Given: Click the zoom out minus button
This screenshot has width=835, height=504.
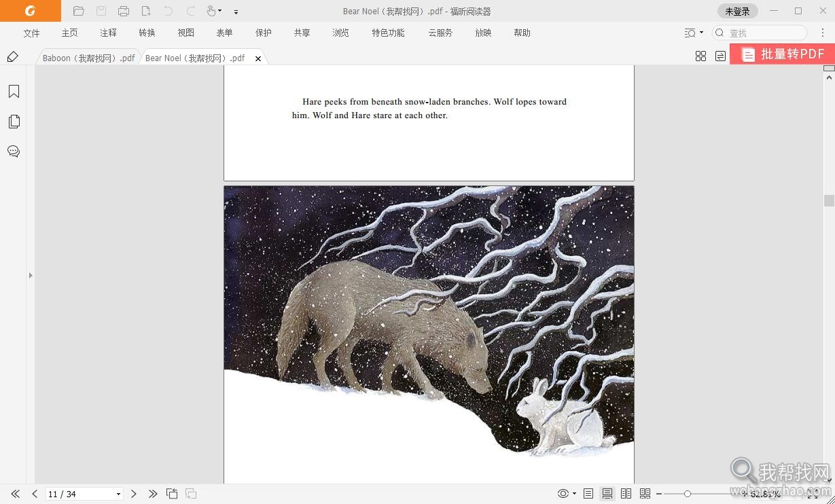Looking at the screenshot, I should tap(659, 494).
